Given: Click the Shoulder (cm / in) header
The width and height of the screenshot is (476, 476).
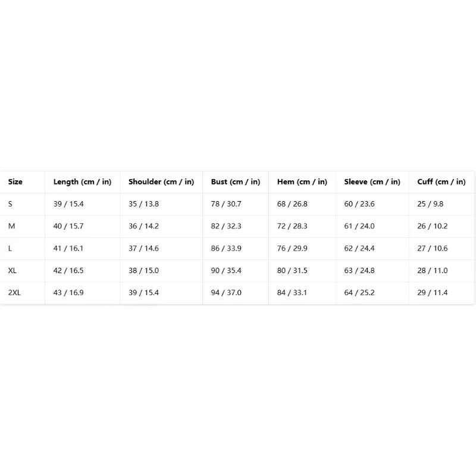Looking at the screenshot, I should coord(161,182).
